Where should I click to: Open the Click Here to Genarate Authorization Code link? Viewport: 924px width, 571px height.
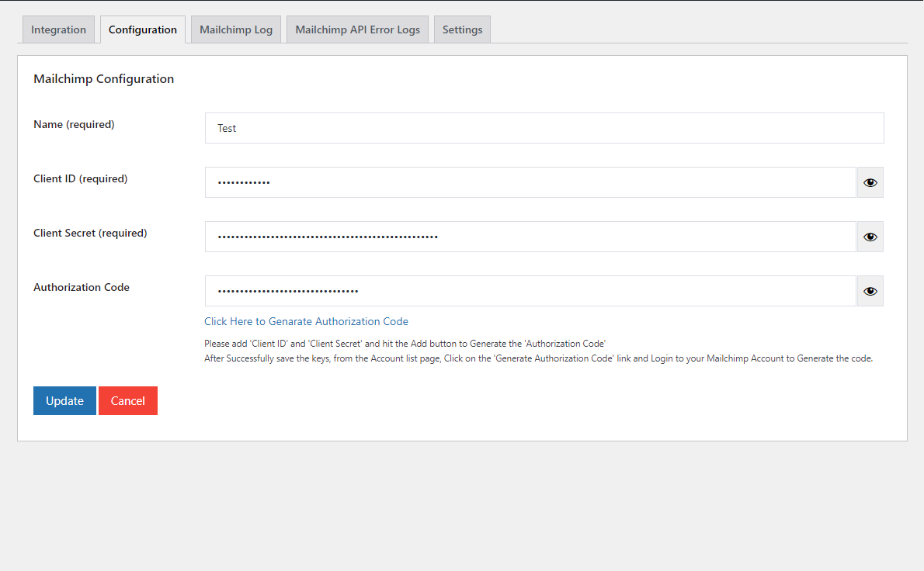pyautogui.click(x=307, y=321)
